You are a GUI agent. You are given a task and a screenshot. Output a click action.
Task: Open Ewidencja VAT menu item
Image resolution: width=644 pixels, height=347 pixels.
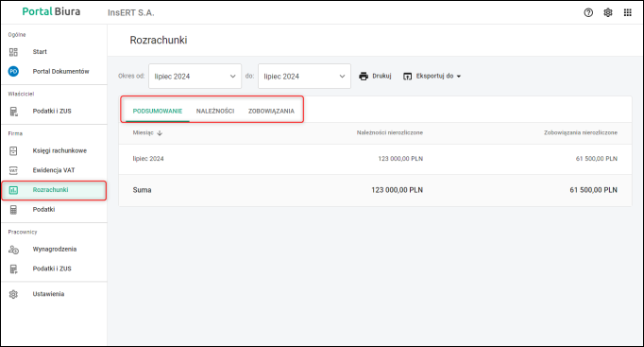54,170
